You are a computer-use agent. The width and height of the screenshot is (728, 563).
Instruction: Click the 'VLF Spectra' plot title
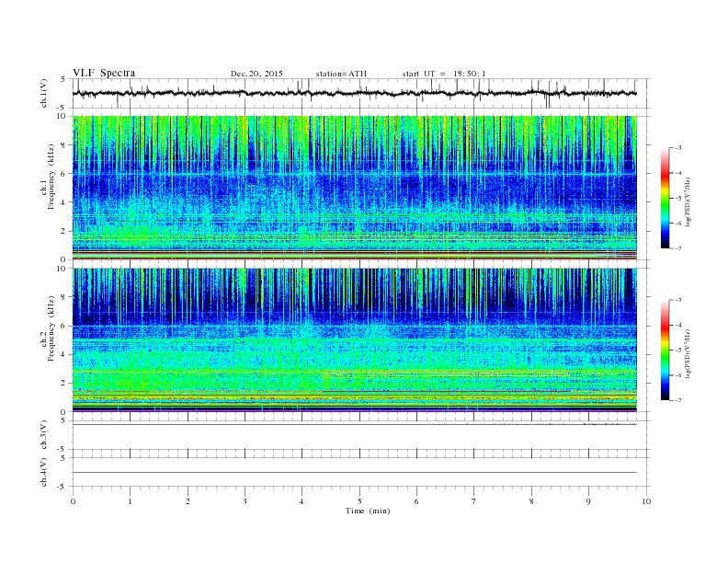pyautogui.click(x=104, y=73)
